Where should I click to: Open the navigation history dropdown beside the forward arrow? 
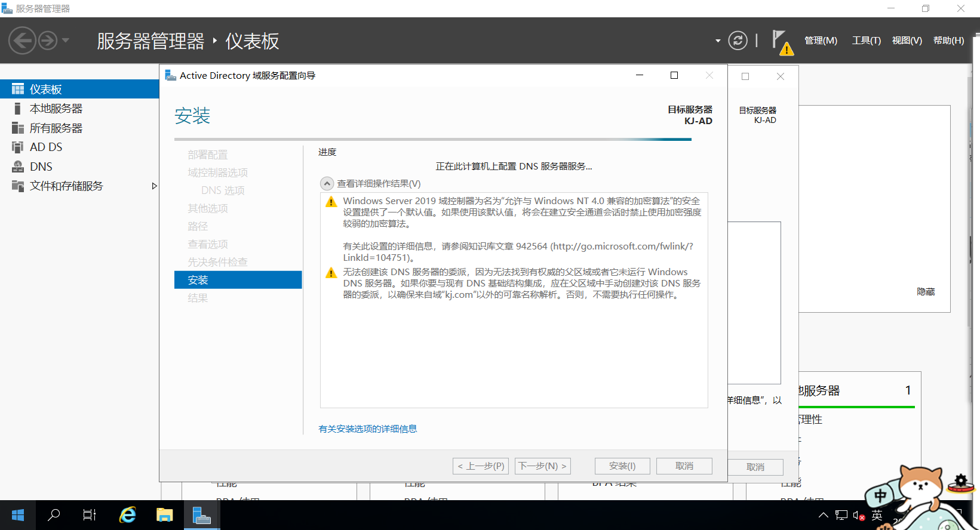(x=66, y=41)
